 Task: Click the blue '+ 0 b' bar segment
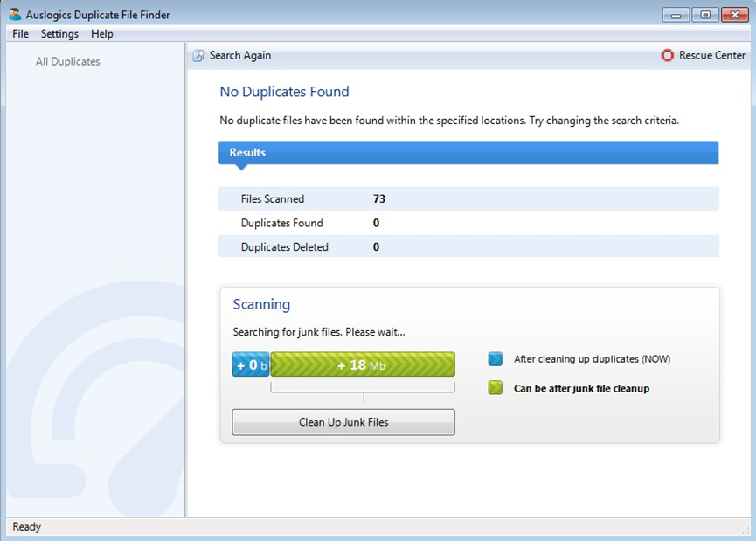pyautogui.click(x=251, y=364)
